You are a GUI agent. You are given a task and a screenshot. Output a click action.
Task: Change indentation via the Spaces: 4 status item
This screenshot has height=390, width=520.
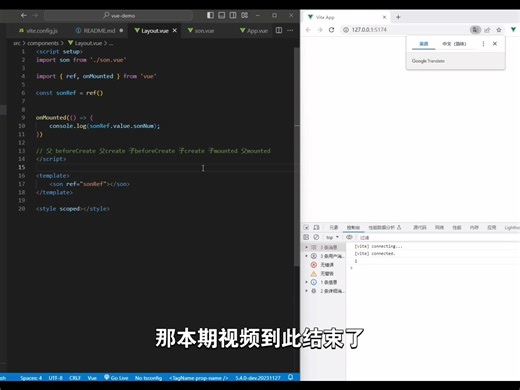pyautogui.click(x=31, y=378)
